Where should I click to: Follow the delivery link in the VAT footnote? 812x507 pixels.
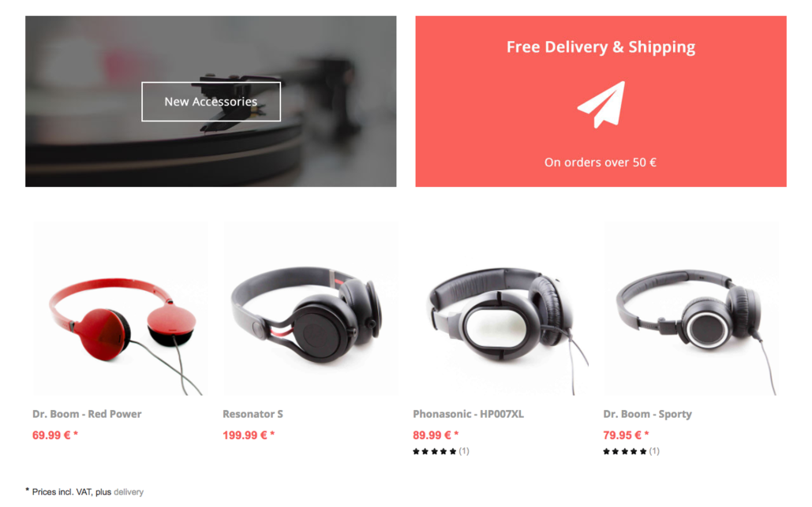pyautogui.click(x=129, y=492)
